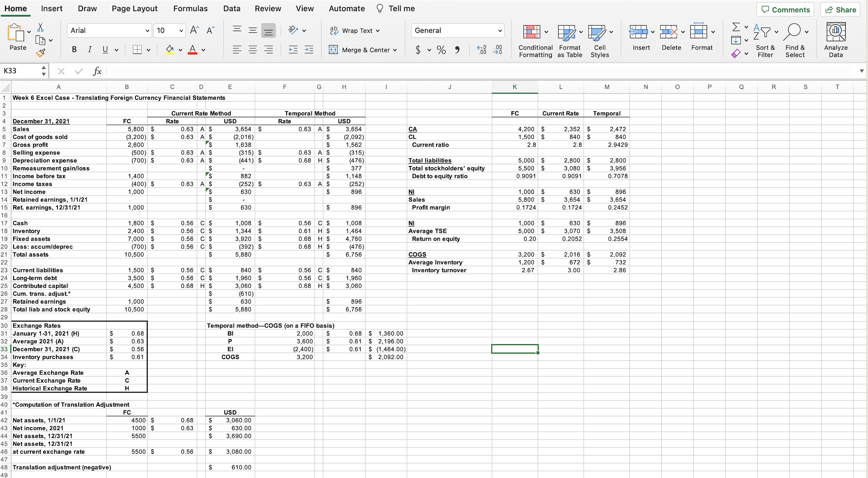Open the Automate menu tab
Screen dimensions: 868x478
[x=347, y=8]
